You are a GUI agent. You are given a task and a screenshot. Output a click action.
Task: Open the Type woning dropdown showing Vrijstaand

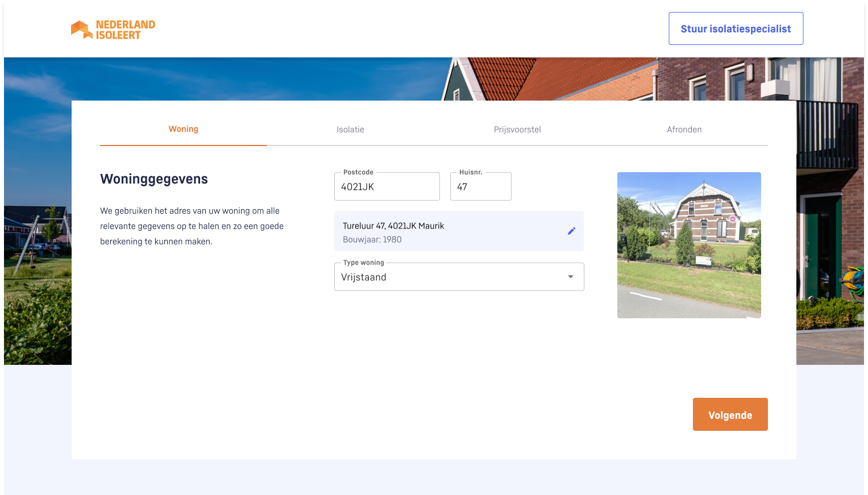click(449, 277)
